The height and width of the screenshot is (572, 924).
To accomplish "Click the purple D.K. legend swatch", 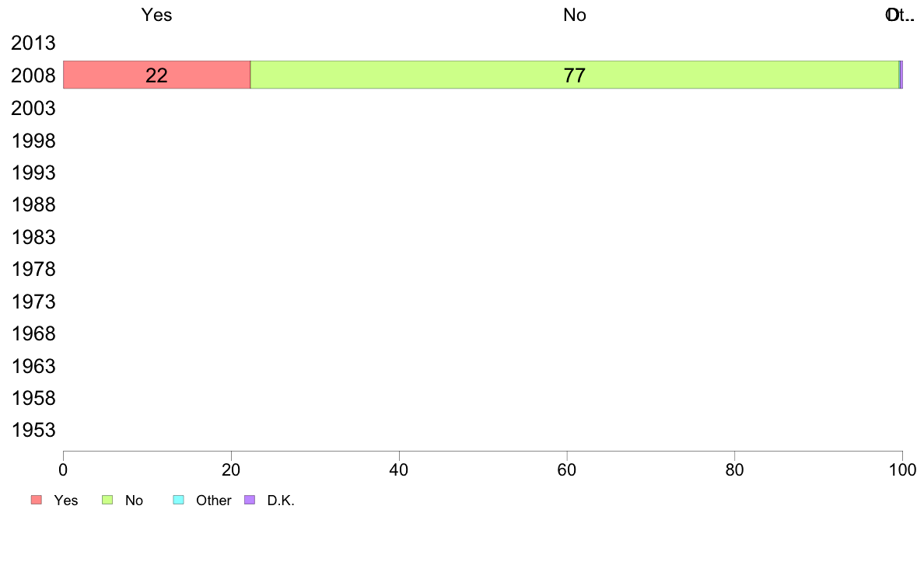I will point(250,500).
